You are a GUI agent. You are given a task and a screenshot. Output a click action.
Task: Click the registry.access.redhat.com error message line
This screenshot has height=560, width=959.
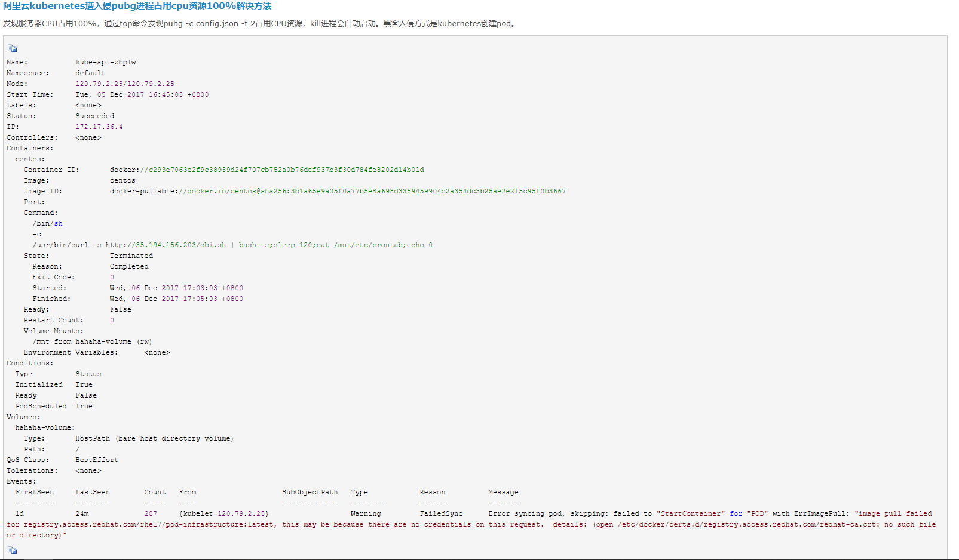click(x=471, y=524)
